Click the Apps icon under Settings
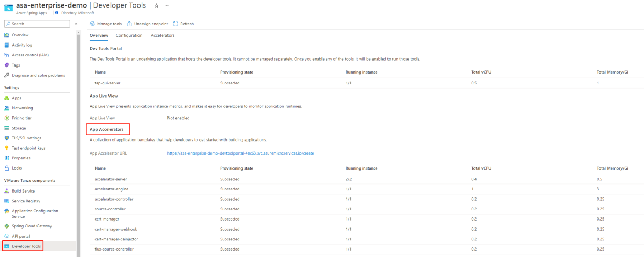This screenshot has height=257, width=644. tap(6, 98)
